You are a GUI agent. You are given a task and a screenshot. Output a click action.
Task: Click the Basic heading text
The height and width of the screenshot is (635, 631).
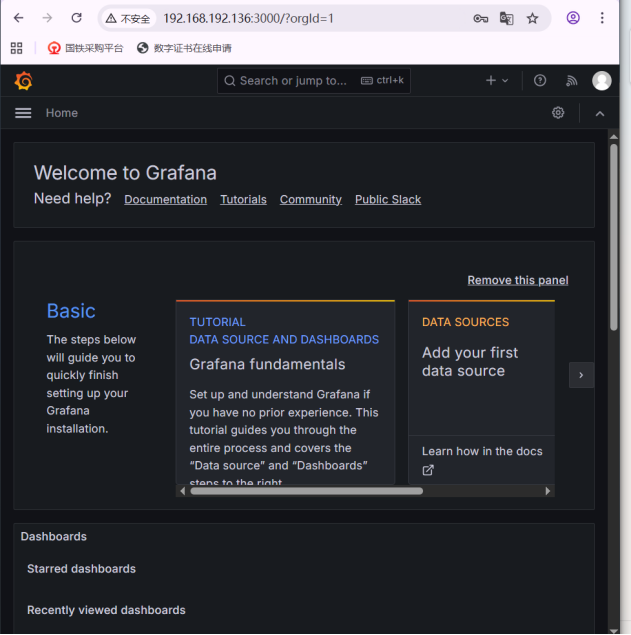point(71,311)
